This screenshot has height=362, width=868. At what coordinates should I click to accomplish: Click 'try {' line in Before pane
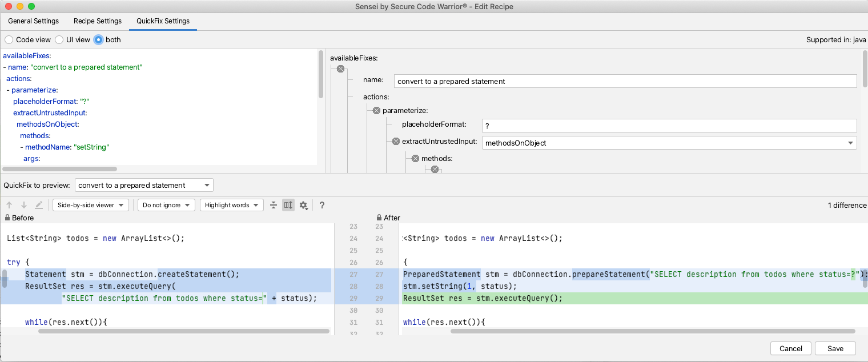[18, 262]
